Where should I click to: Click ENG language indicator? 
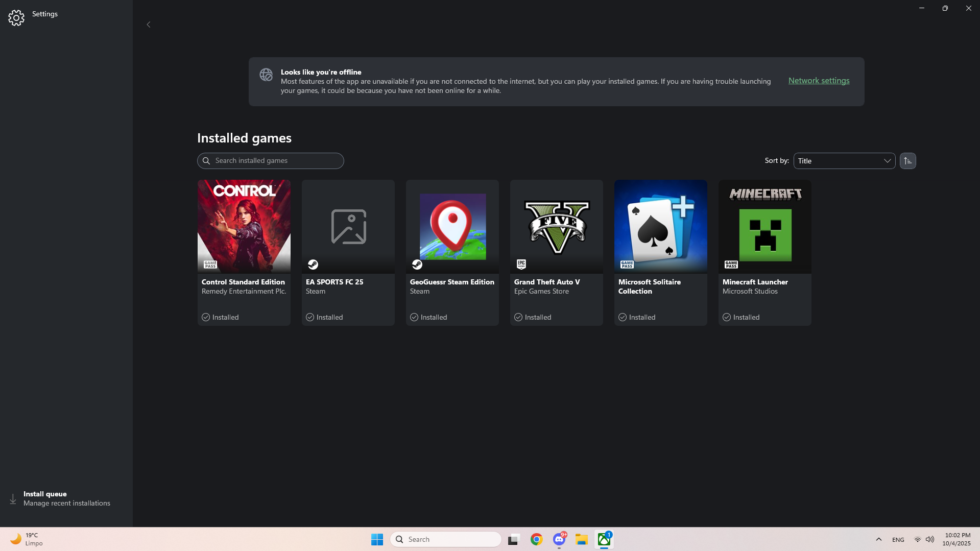898,540
